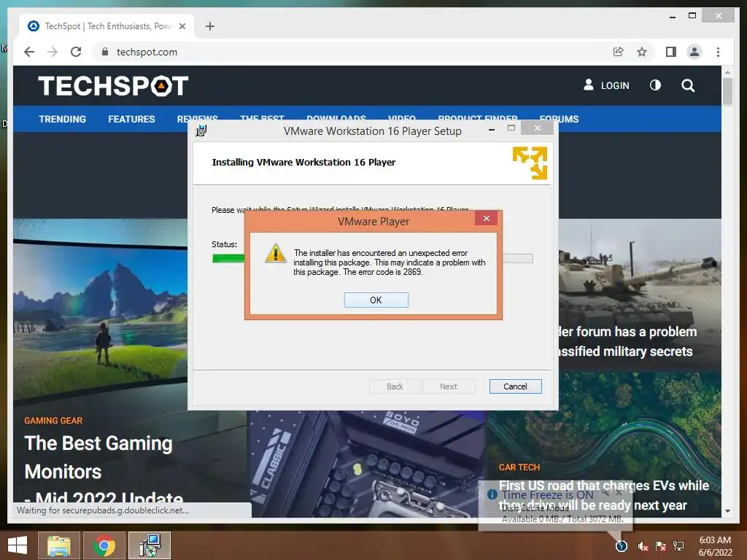Toggle TechSpot dark mode contrast icon
This screenshot has width=747, height=560.
pyautogui.click(x=655, y=85)
